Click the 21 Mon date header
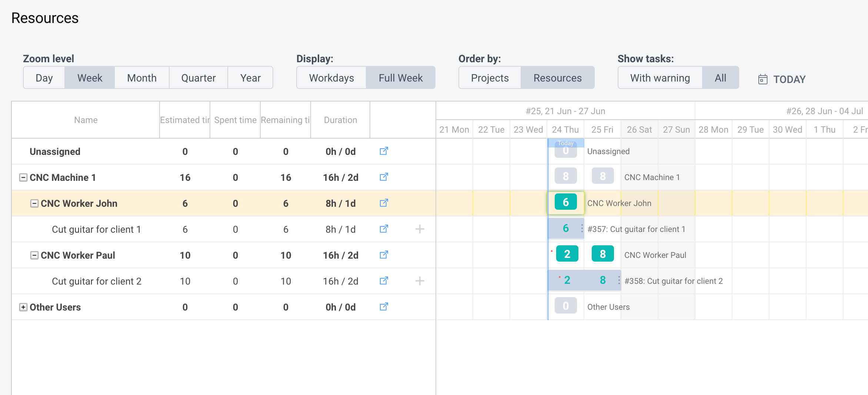Screen dimensions: 868x395 (x=454, y=129)
